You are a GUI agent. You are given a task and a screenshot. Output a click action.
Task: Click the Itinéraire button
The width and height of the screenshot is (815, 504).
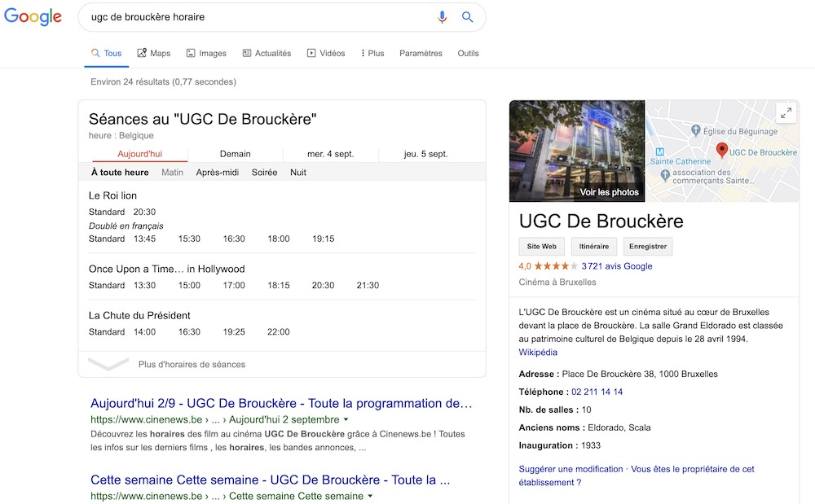pyautogui.click(x=594, y=247)
